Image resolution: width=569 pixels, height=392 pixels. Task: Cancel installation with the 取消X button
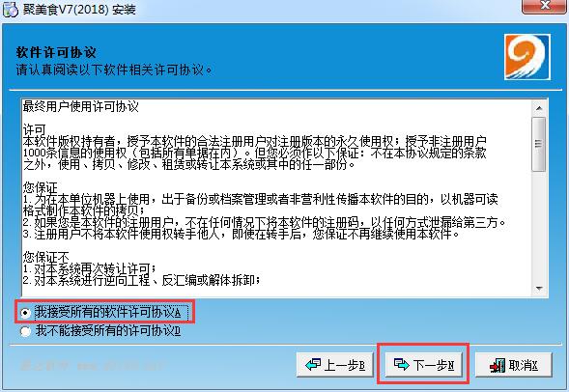(514, 364)
